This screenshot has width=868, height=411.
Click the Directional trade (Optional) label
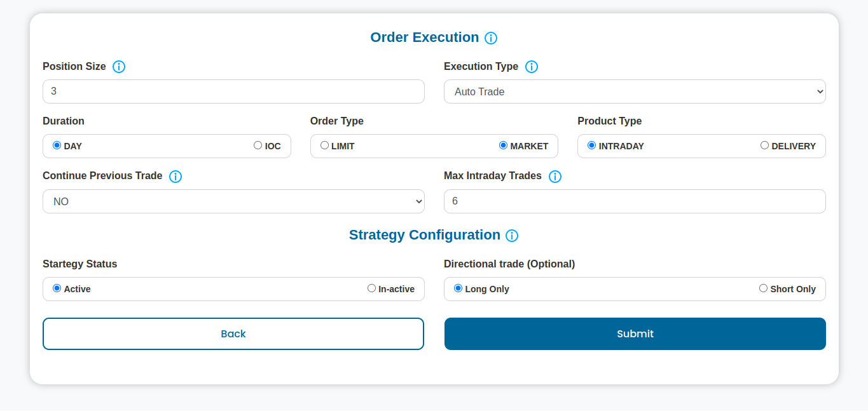509,264
